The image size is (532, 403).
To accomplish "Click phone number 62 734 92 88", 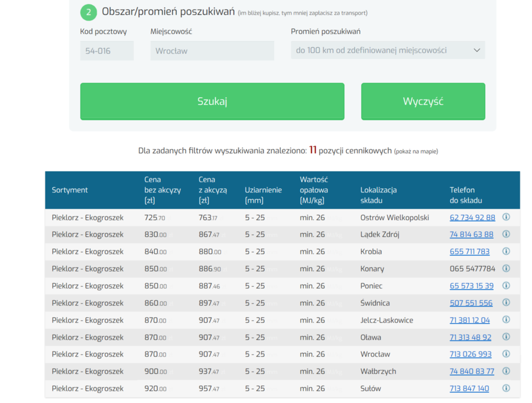I will coord(472,217).
